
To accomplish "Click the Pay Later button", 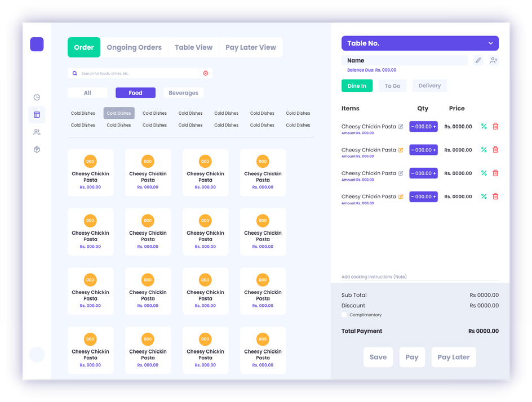I will coord(453,357).
